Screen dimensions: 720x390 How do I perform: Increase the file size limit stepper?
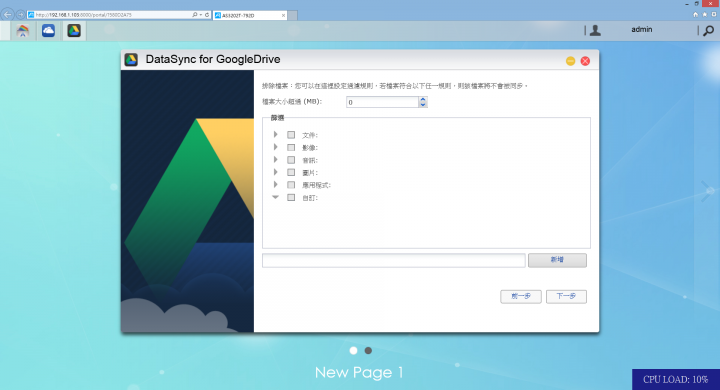click(423, 99)
